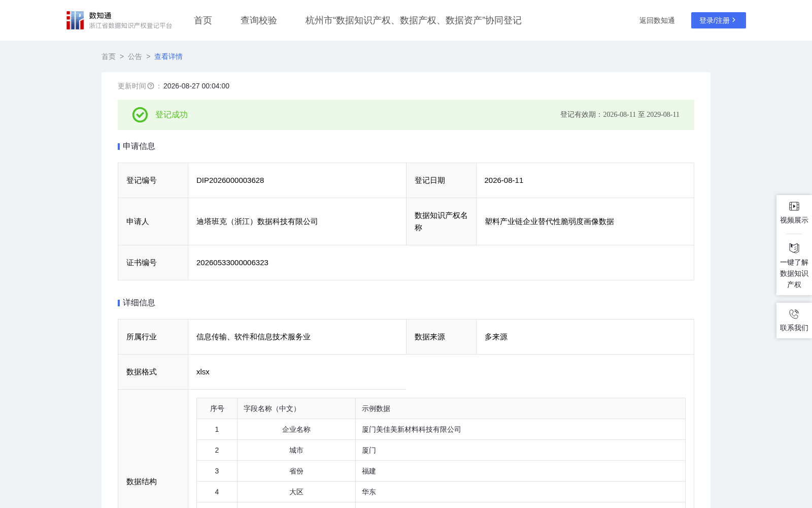Click the 大区 field name cell

(x=296, y=492)
